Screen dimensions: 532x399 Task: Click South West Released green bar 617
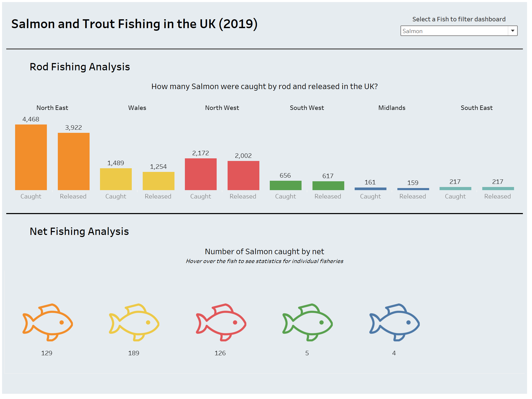tap(328, 185)
